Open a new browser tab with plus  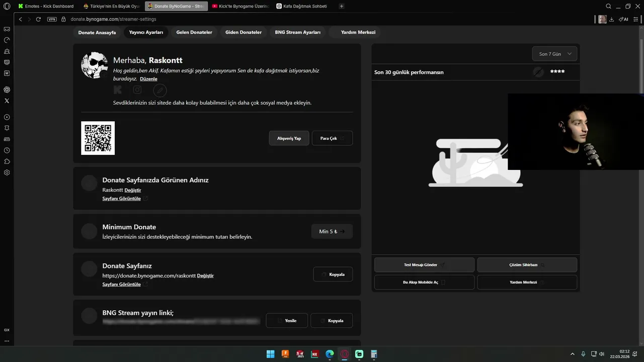(342, 6)
